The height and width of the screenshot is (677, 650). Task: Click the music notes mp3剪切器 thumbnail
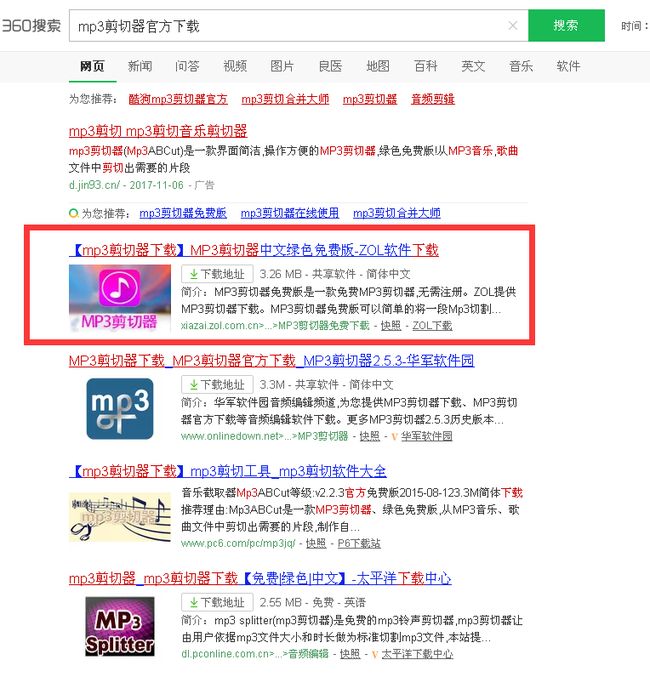click(x=120, y=517)
